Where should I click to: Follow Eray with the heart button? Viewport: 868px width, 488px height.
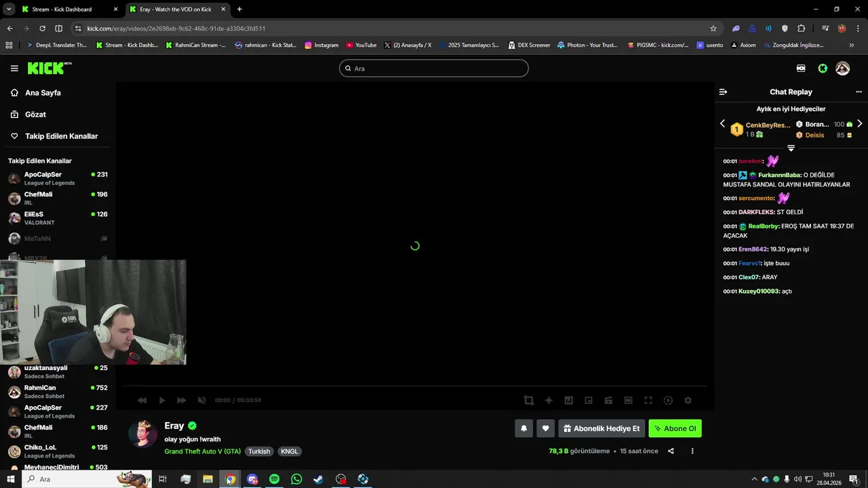[x=545, y=428]
